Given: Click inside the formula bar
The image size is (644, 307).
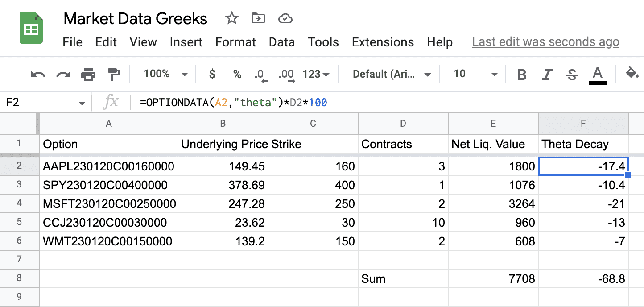Looking at the screenshot, I should [388, 103].
